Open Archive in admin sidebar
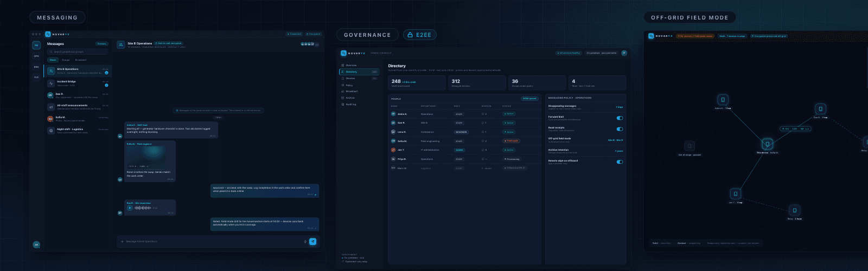The width and height of the screenshot is (868, 271). coord(359,98)
